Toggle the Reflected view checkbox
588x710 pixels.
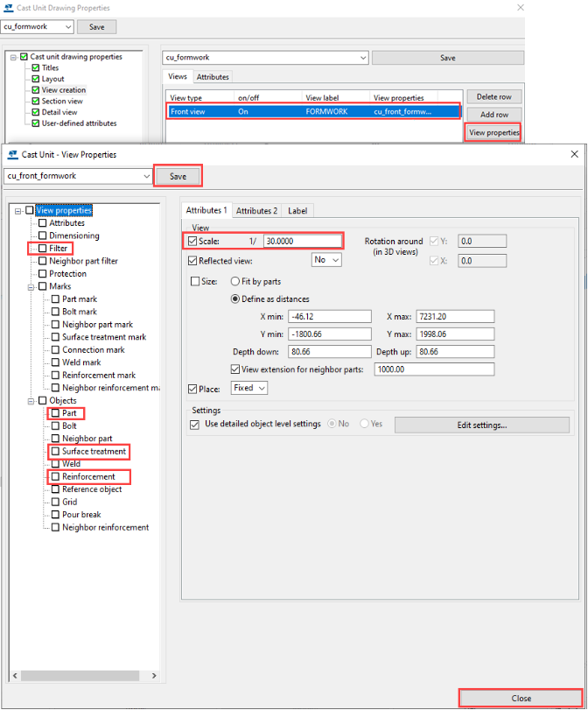(193, 261)
